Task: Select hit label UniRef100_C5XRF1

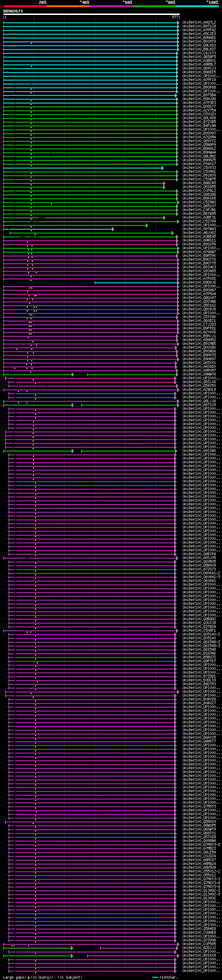Action: (199, 630)
